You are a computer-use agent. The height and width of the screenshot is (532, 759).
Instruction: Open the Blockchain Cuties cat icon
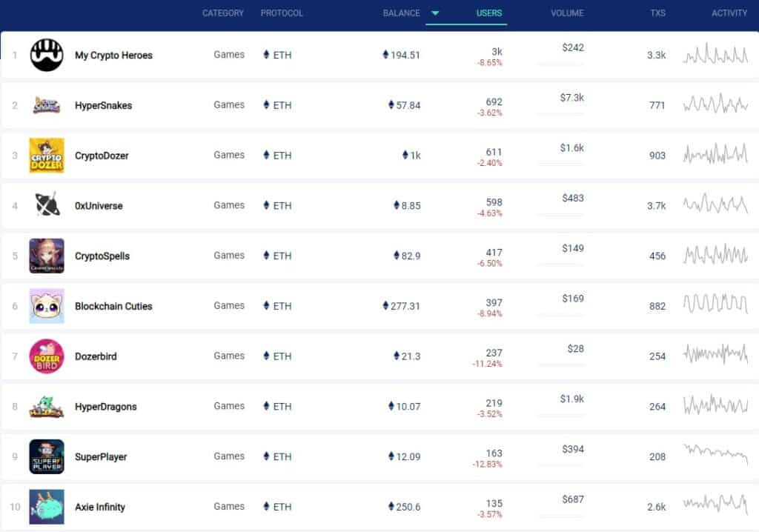pos(47,306)
